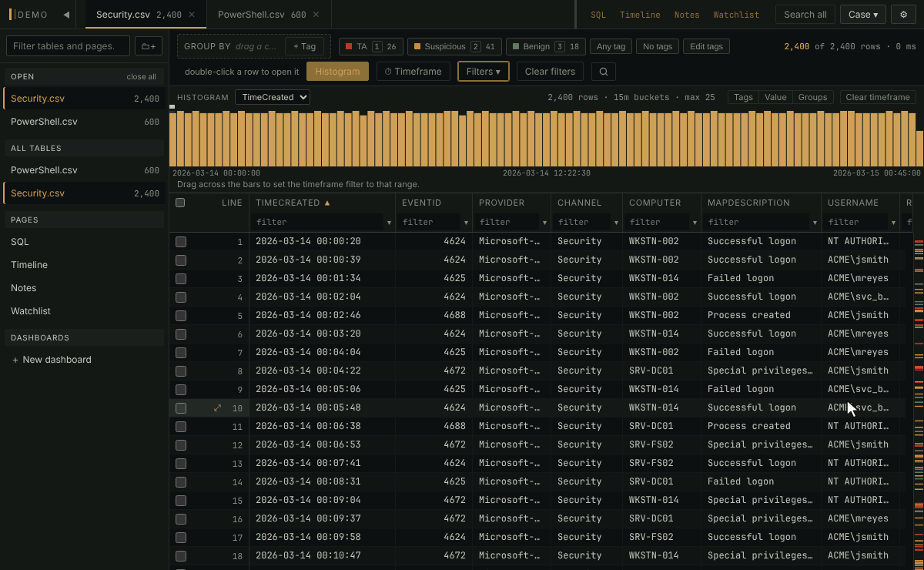Open TimeCreated column filter dropdown arrow

click(x=388, y=222)
